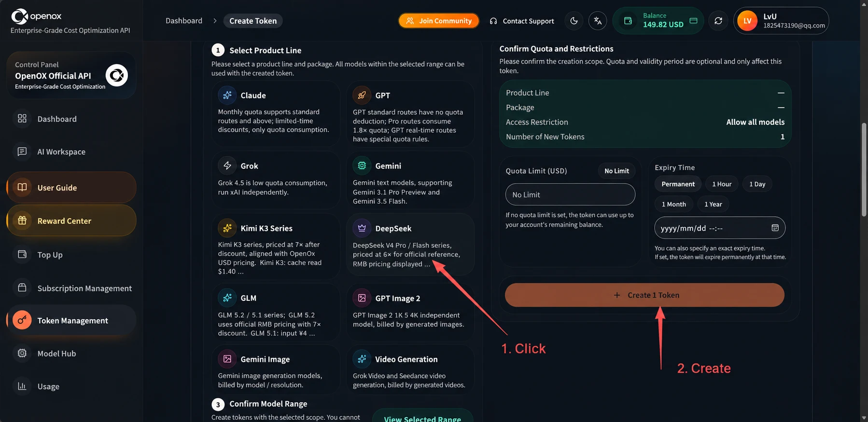Open the User Guide page
Screen dimensions: 868x422
pyautogui.click(x=71, y=188)
